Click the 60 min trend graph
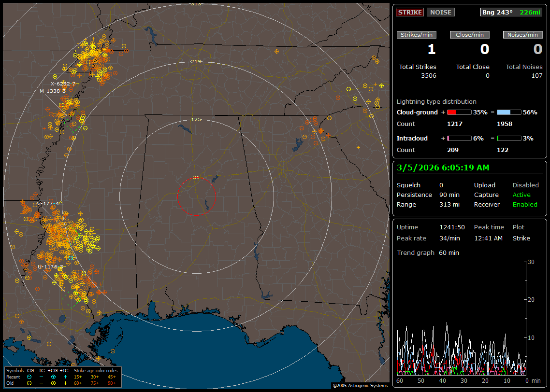Viewport: 550px width, 392px height. 462,319
